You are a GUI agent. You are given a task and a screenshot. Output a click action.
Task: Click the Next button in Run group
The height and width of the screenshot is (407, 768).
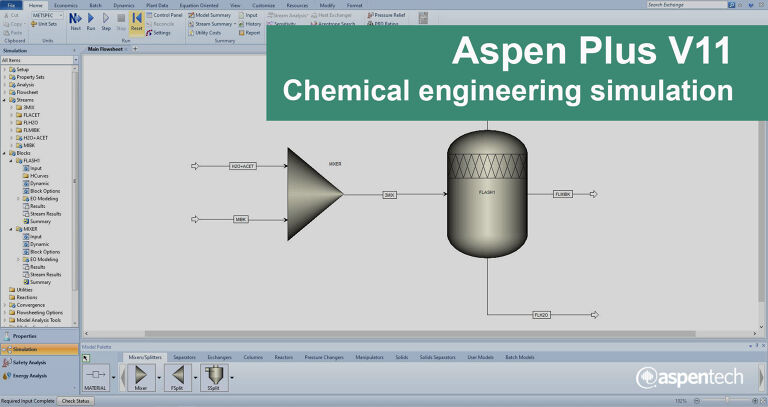75,22
